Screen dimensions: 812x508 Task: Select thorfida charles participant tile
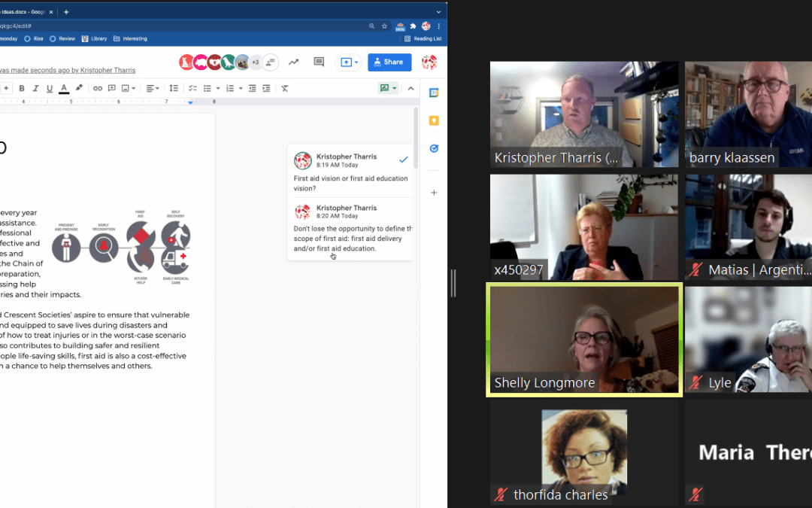click(584, 452)
